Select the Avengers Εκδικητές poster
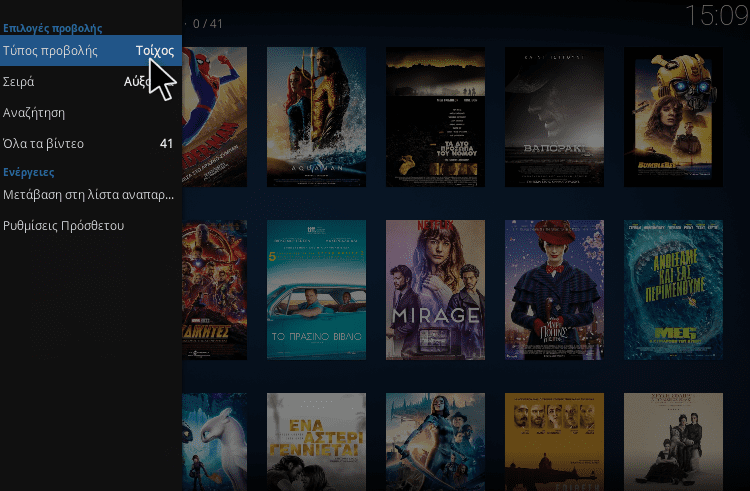750x491 pixels. (x=215, y=290)
